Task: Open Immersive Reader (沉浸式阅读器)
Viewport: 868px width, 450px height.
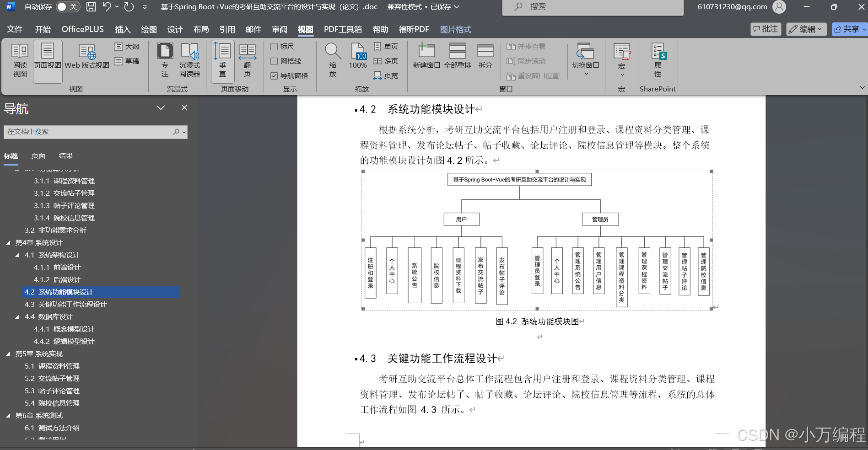Action: point(189,61)
